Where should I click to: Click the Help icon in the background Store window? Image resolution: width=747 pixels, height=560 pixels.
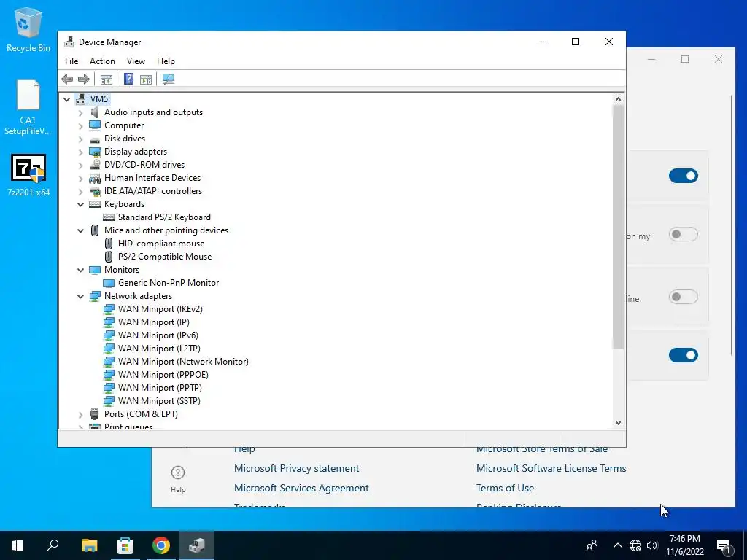(x=178, y=478)
